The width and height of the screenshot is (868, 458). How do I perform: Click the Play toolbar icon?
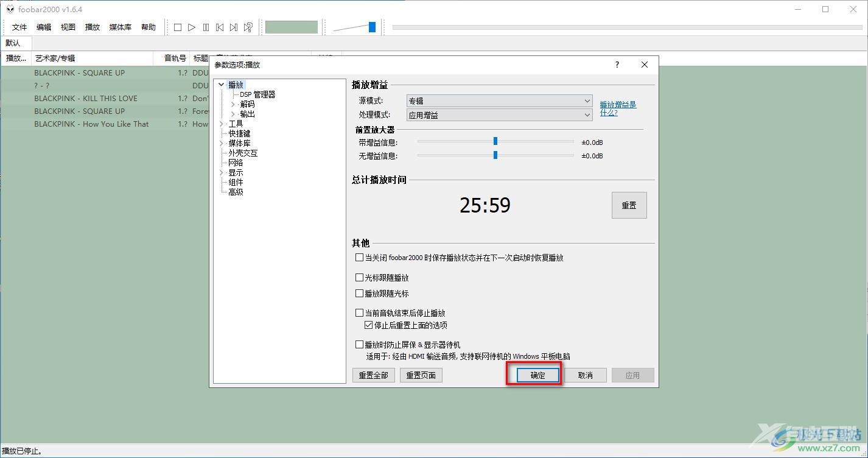[x=192, y=27]
